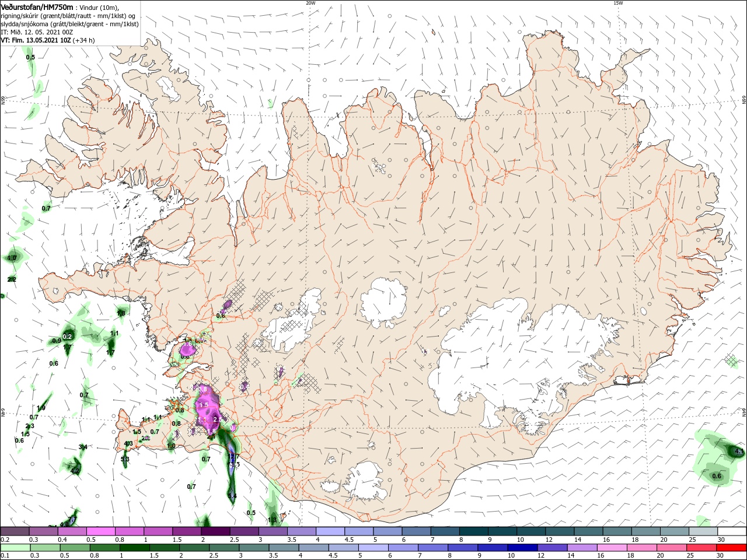747x560 pixels.
Task: Click the 15W longitude label at top
Action: pos(617,2)
